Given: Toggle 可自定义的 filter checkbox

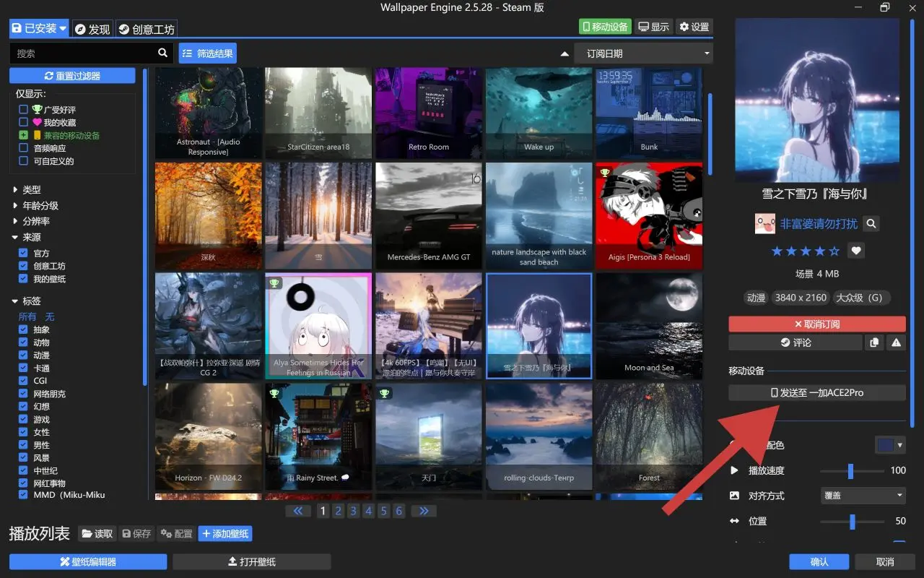Looking at the screenshot, I should (x=24, y=161).
